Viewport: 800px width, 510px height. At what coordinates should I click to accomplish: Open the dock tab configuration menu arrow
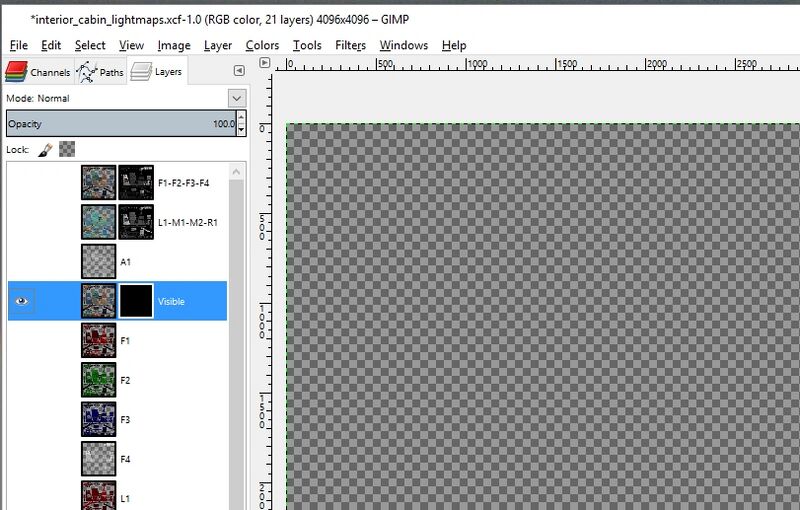[239, 71]
